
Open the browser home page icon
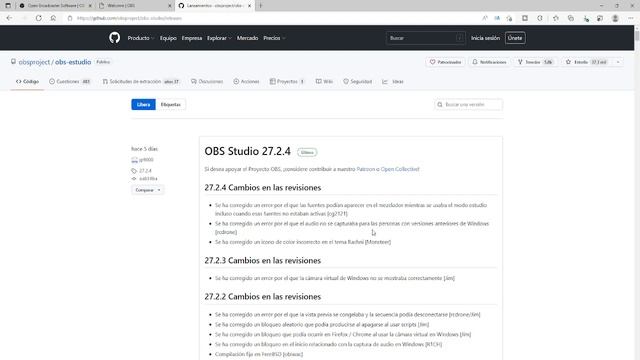(x=53, y=18)
